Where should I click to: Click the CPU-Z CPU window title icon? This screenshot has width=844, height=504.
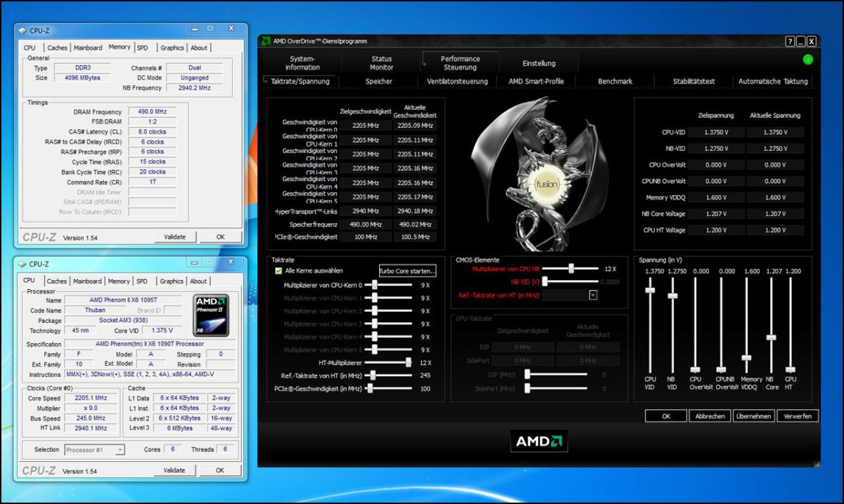(22, 264)
